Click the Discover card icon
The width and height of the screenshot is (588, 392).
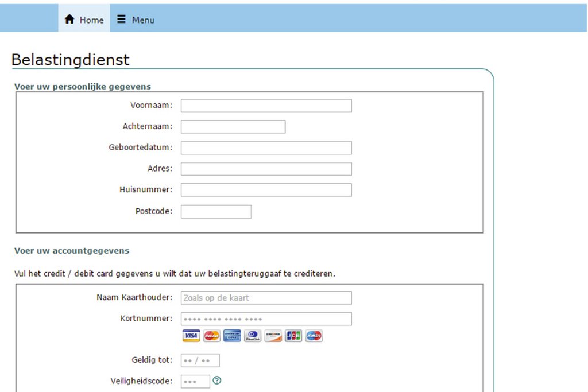[273, 336]
